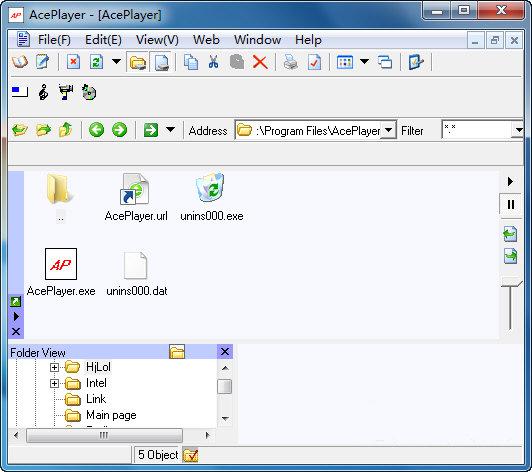Click the red X Delete icon

coord(260,62)
